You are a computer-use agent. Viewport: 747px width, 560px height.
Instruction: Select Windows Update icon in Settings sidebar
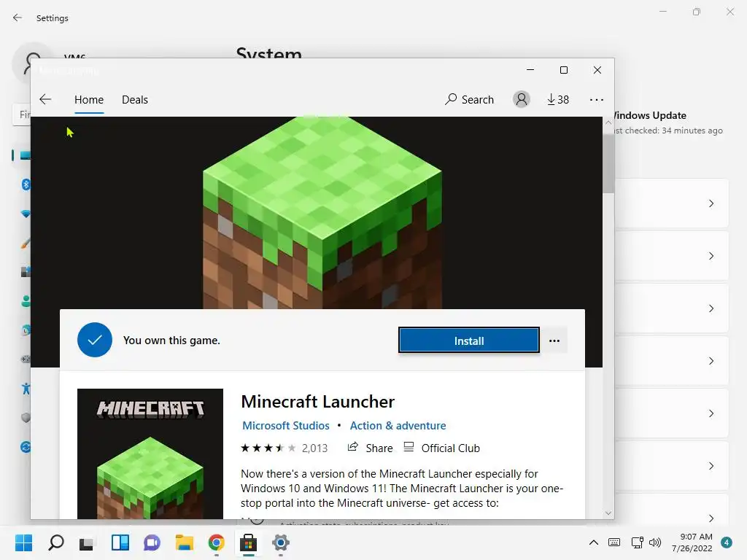click(26, 447)
